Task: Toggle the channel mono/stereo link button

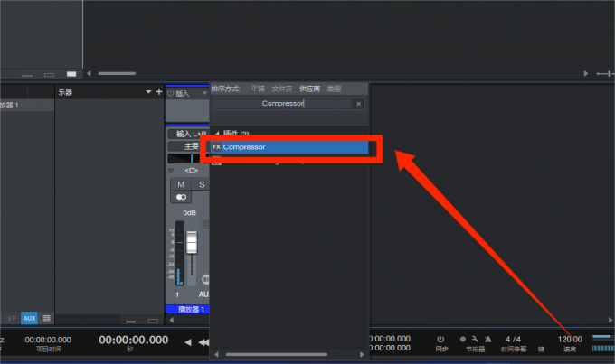Action: pyautogui.click(x=182, y=197)
